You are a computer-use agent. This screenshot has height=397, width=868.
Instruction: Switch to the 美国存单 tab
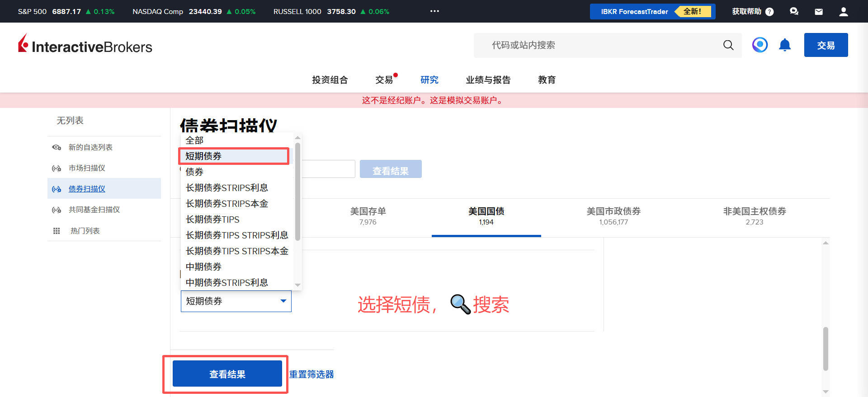pos(368,216)
